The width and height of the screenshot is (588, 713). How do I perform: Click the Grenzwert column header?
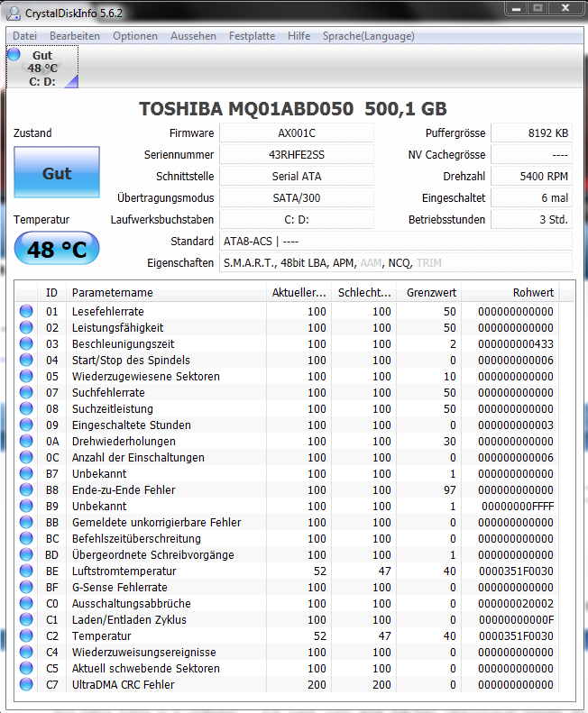(428, 292)
